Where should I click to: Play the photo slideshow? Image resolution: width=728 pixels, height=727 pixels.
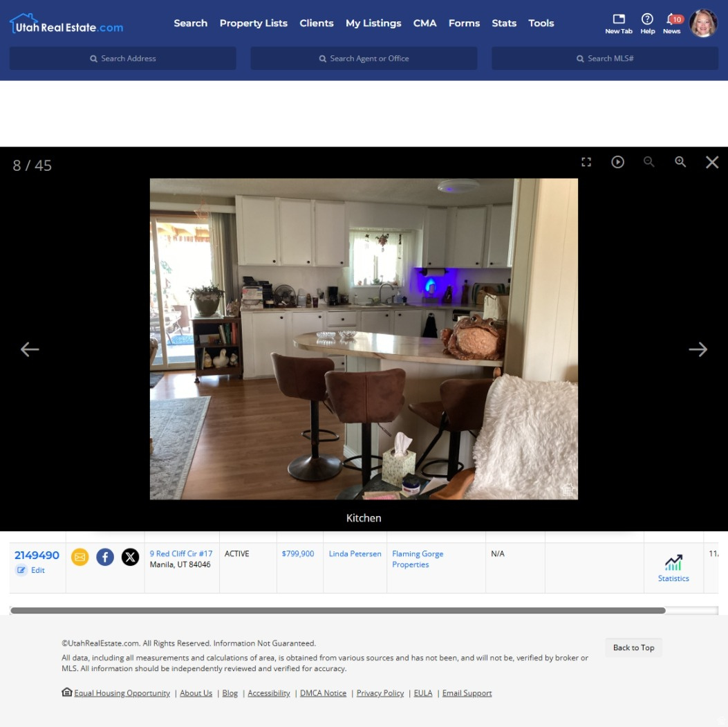point(617,161)
